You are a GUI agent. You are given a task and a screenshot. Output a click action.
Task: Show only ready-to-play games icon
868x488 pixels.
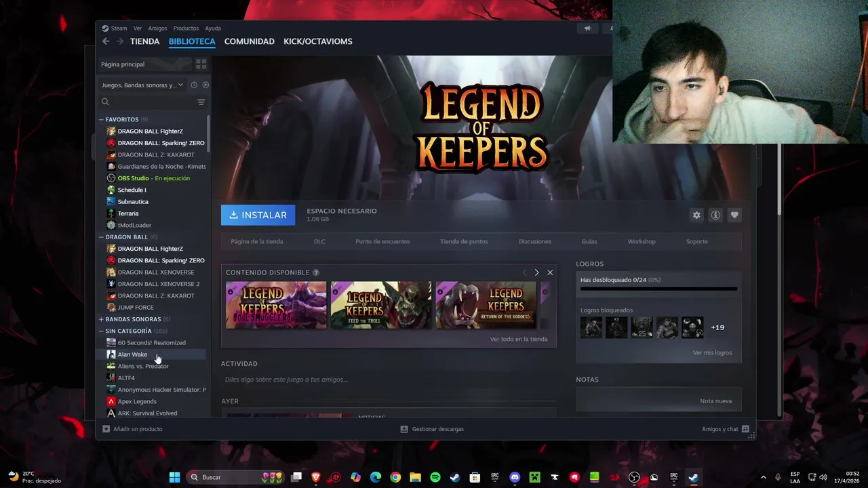pos(205,85)
